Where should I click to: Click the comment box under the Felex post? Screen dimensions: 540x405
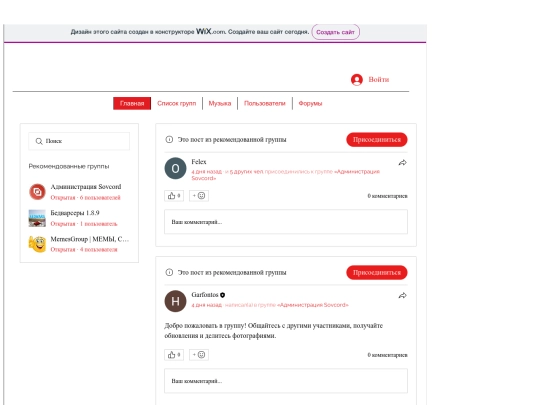pyautogui.click(x=286, y=222)
